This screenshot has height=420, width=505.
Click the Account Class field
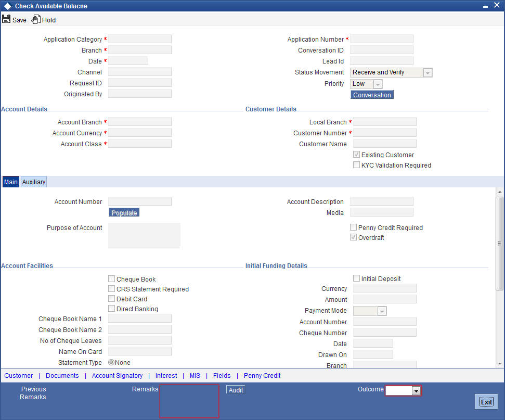(x=140, y=144)
